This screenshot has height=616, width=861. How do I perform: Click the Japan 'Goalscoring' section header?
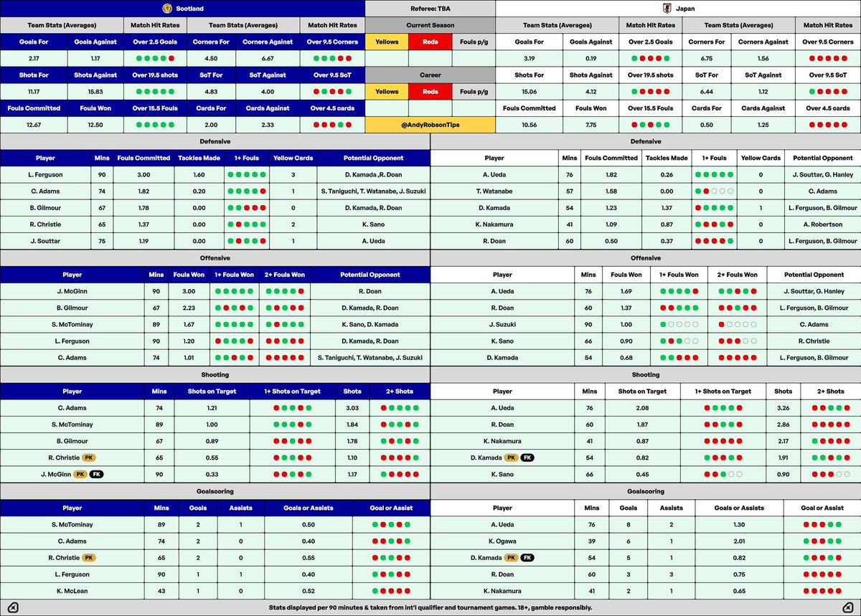point(646,491)
